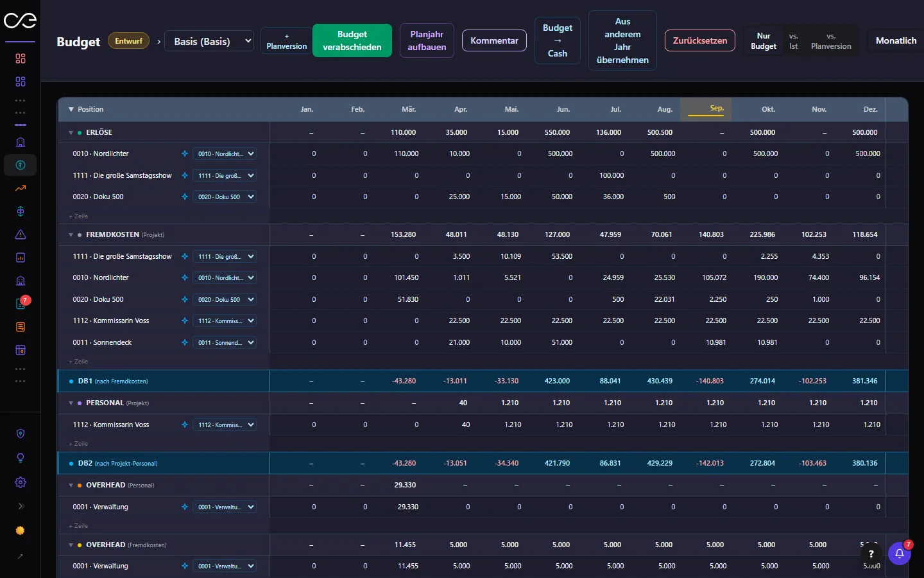This screenshot has width=924, height=578.
Task: Switch view to Nur Budget
Action: pos(764,41)
